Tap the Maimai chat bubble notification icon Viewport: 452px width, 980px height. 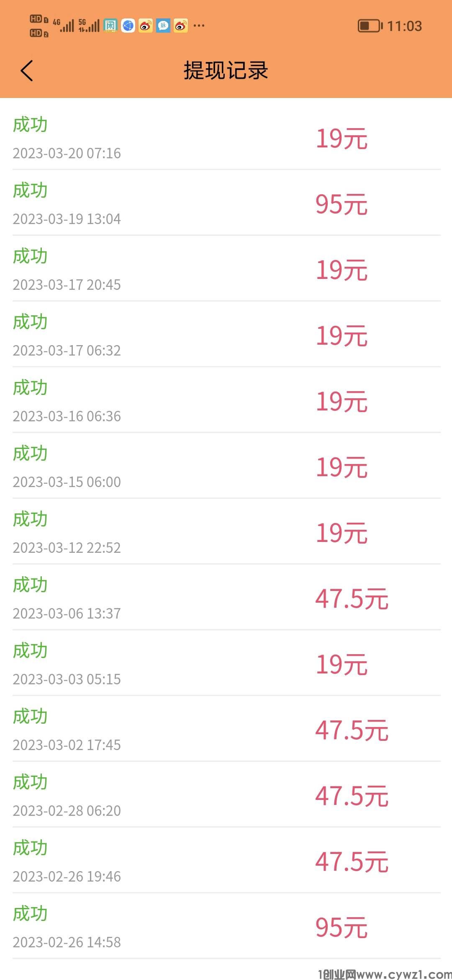tap(163, 26)
